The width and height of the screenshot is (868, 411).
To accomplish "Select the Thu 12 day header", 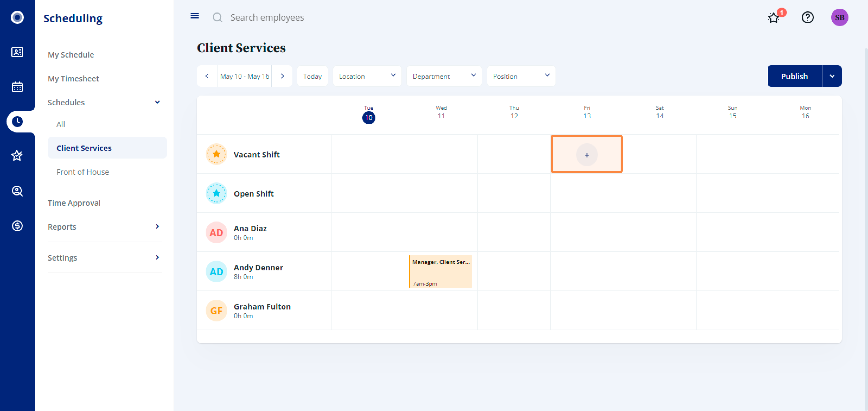I will point(514,112).
